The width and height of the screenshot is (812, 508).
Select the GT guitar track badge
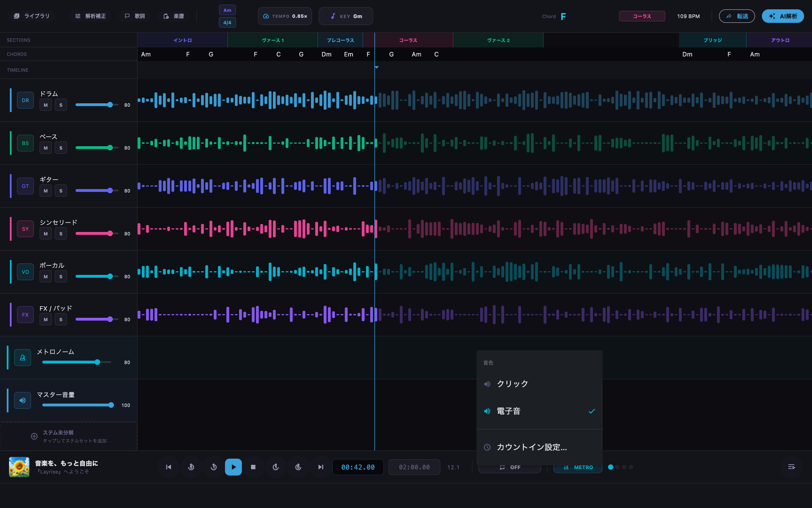pyautogui.click(x=25, y=186)
